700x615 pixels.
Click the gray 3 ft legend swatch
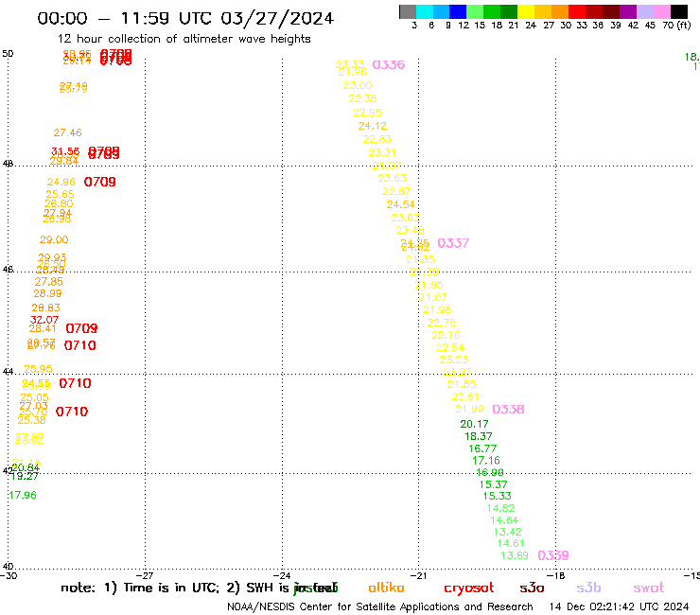click(x=408, y=11)
